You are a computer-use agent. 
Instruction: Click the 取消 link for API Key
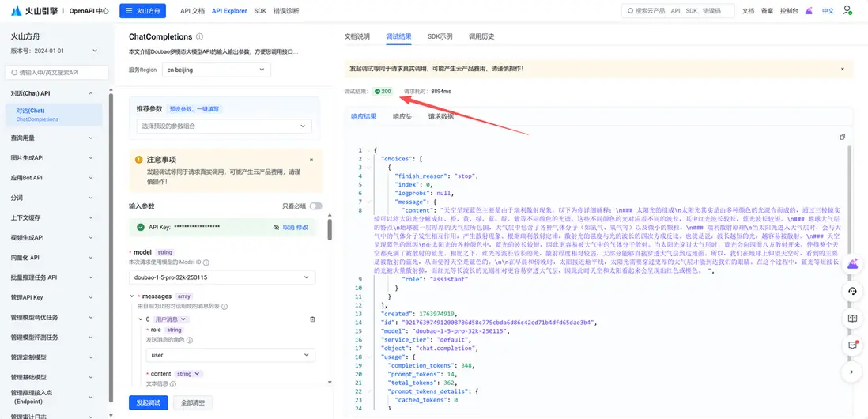click(x=289, y=227)
